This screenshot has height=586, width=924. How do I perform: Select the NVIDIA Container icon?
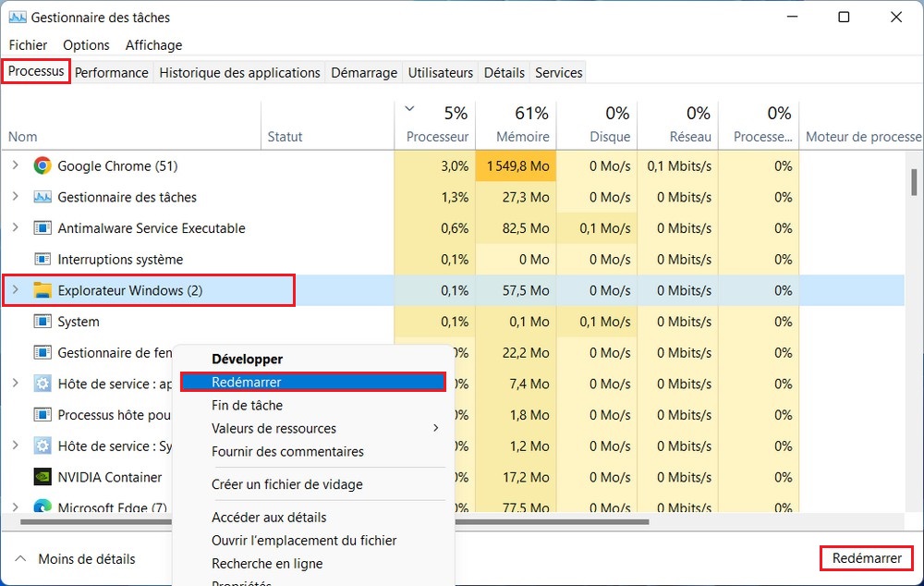[x=42, y=477]
